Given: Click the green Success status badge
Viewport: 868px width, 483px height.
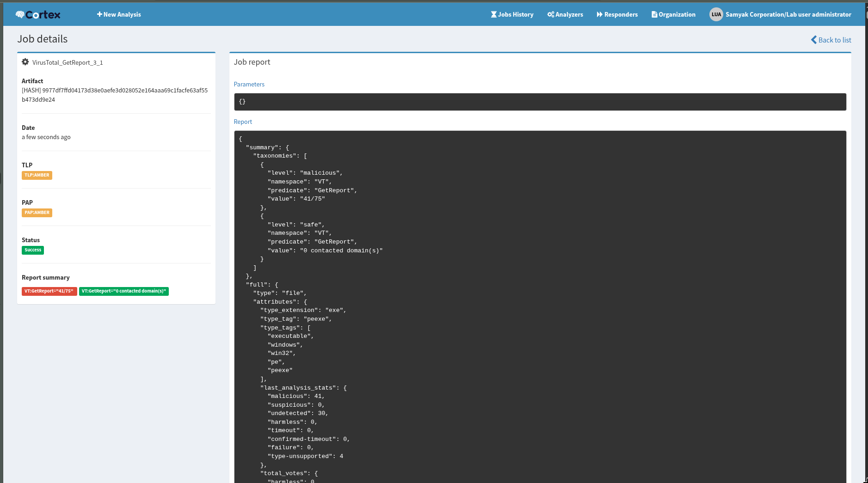Looking at the screenshot, I should coord(33,250).
